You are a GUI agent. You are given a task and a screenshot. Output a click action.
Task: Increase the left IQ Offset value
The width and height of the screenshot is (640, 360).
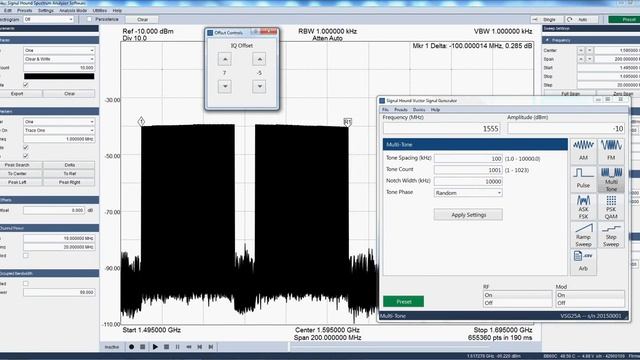coord(224,60)
